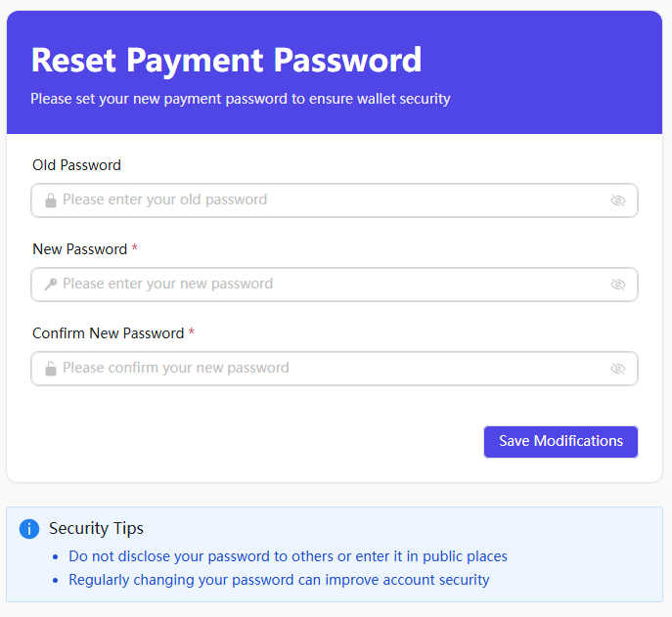Click the Old Password label
The image size is (672, 617).
pyautogui.click(x=76, y=165)
